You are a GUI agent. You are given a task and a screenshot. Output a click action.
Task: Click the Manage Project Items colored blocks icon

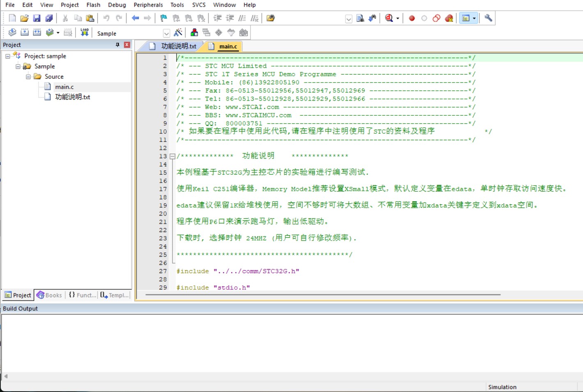(x=194, y=33)
